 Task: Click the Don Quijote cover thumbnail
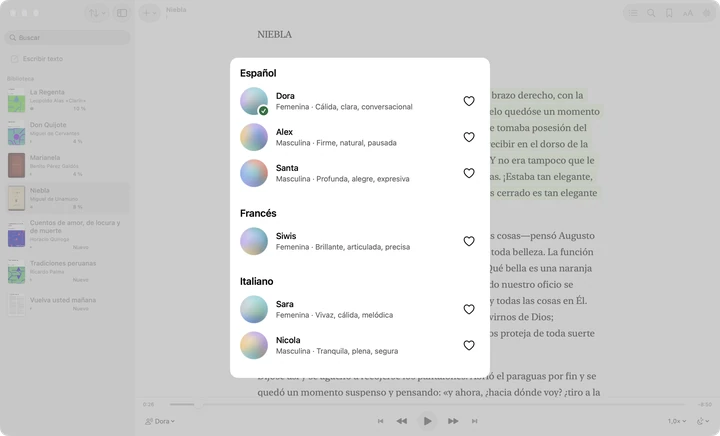[16, 133]
